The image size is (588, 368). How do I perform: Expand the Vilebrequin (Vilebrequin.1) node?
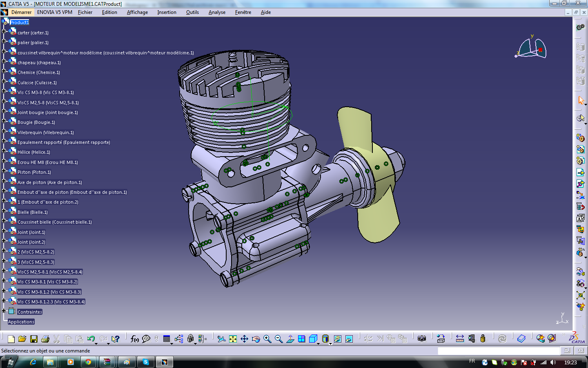point(4,131)
